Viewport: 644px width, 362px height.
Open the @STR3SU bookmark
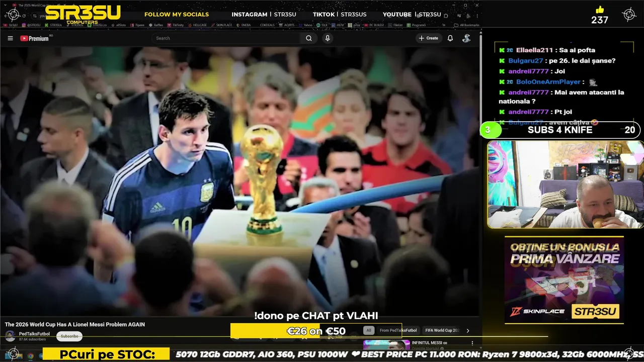31,25
